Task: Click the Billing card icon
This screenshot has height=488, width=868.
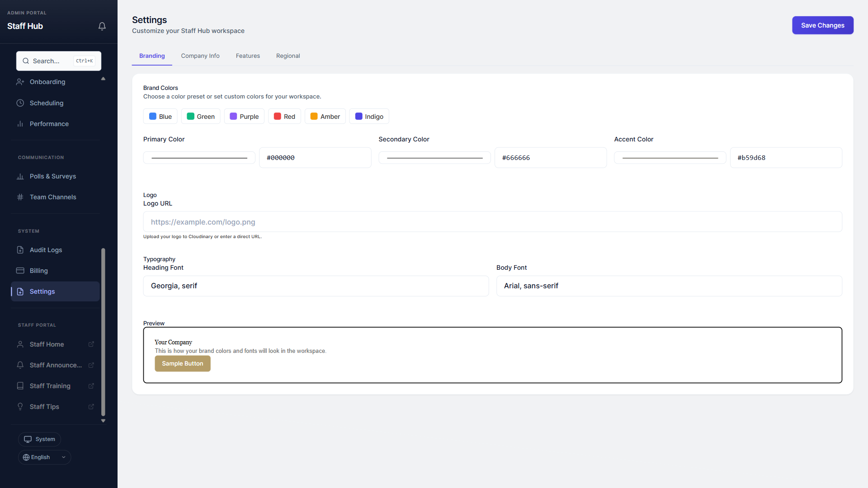Action: [x=20, y=271]
